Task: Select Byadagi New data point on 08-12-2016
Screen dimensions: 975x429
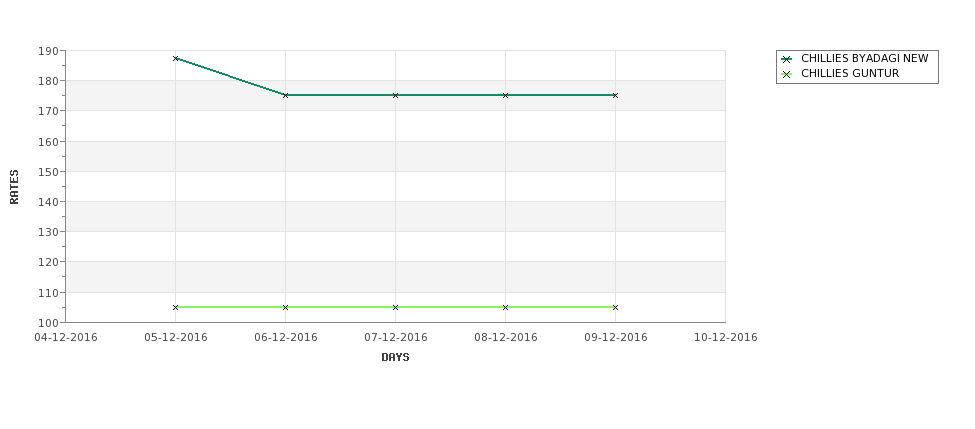Action: pos(506,95)
